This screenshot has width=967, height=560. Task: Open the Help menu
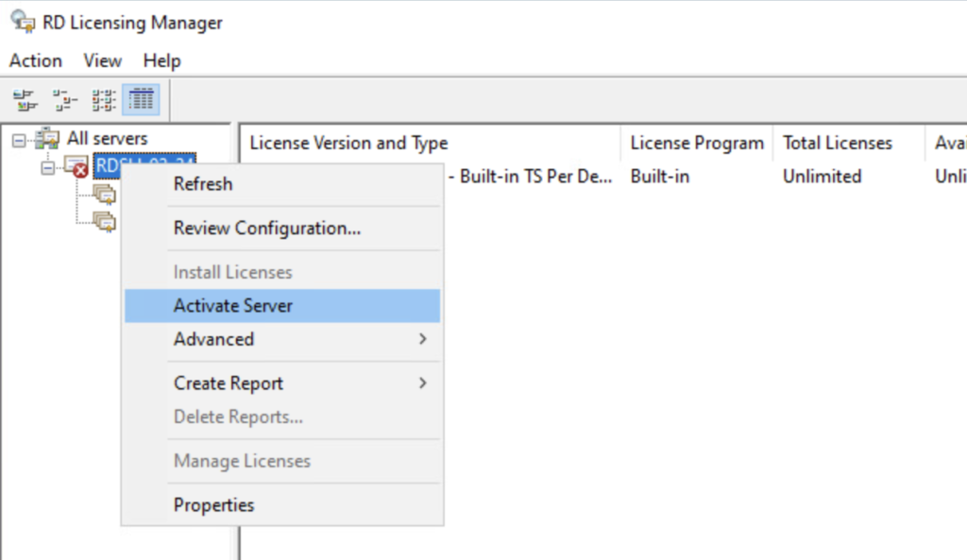[x=161, y=60]
